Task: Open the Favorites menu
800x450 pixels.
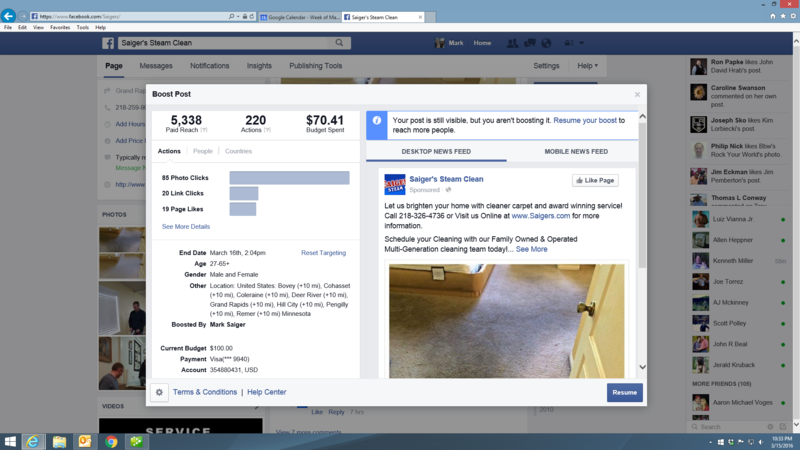Action: click(60, 28)
